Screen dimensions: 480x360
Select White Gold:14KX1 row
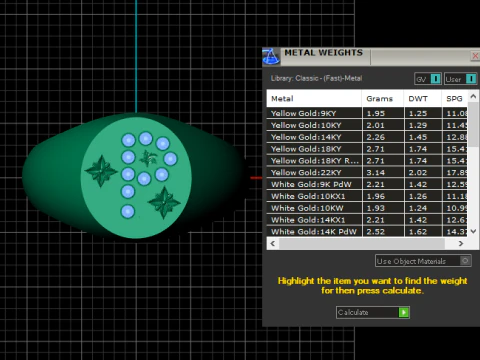367,220
